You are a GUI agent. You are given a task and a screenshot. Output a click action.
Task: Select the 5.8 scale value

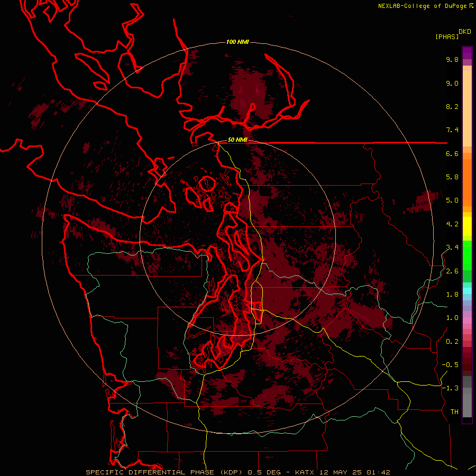coord(452,177)
